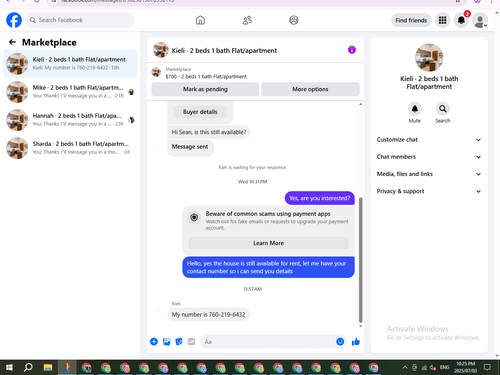
Task: Click the Aa message input field
Action: [268, 342]
